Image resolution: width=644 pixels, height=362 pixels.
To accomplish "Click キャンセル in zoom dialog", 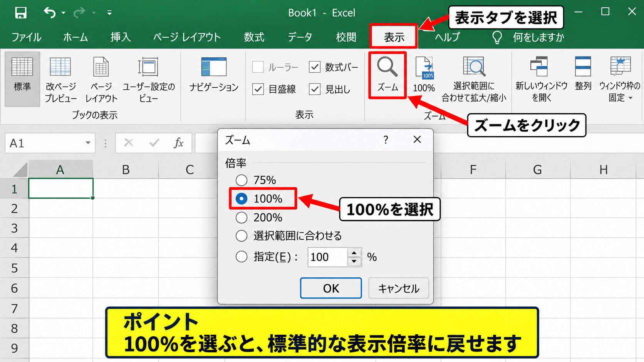I will (399, 288).
